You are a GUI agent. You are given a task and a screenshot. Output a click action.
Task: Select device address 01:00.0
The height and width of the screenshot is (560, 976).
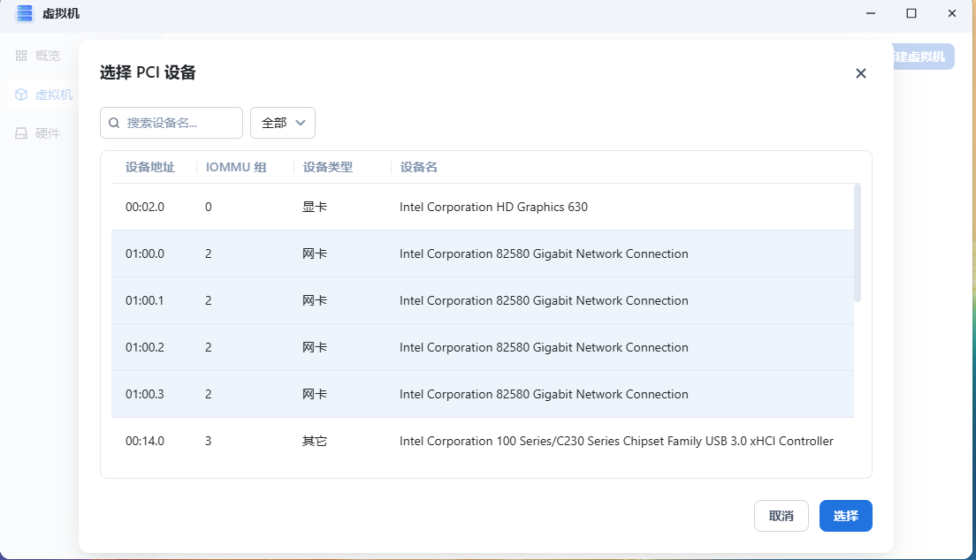145,254
